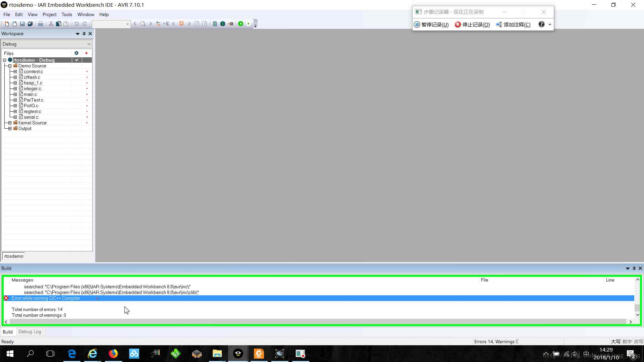
Task: Click the Build messages horizontal scroll right arrow
Action: click(x=631, y=322)
